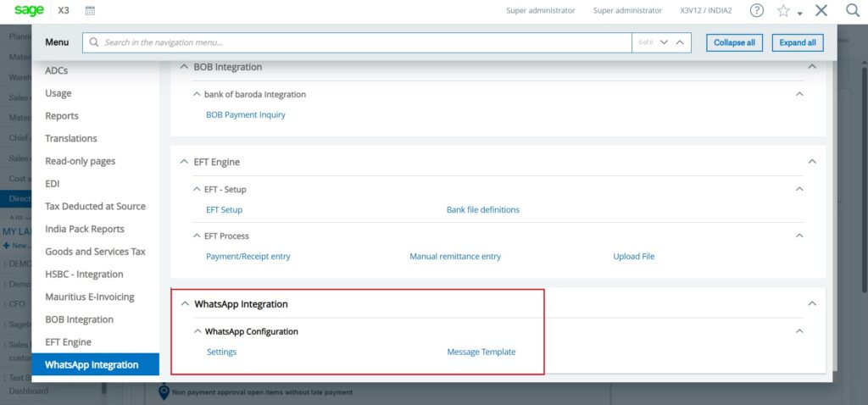Go to next search result arrow

664,42
